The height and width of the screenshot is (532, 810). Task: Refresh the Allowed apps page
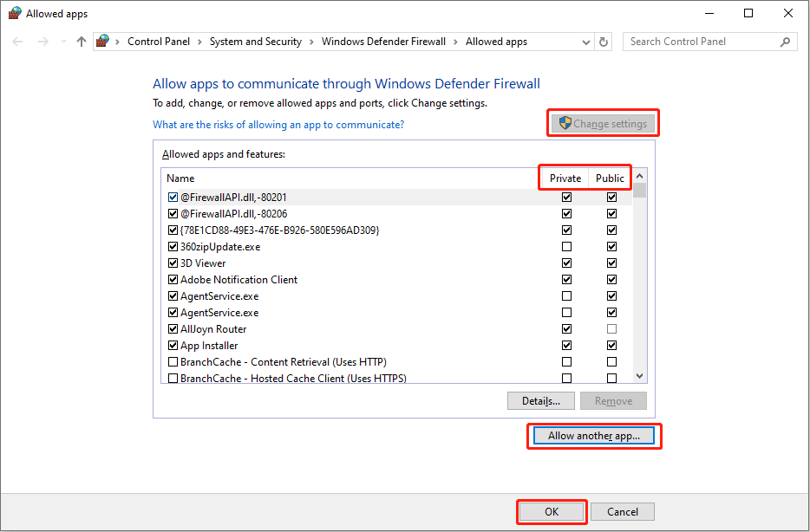point(604,42)
